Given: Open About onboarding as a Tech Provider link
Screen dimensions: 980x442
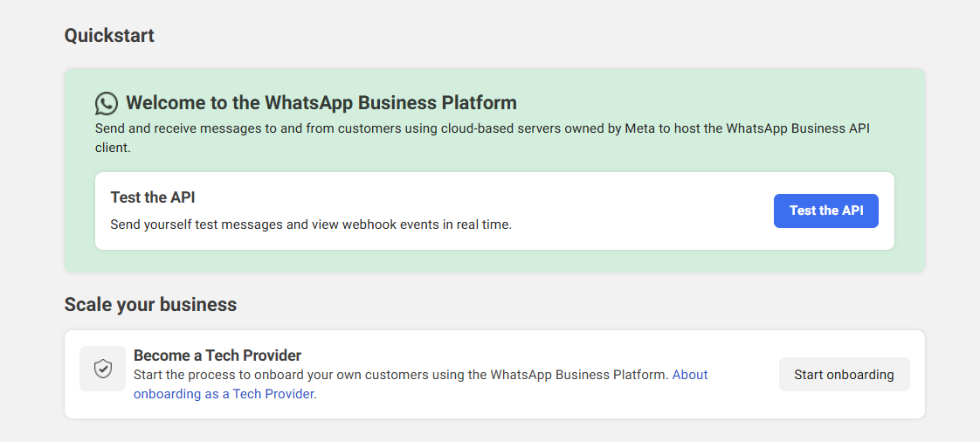Looking at the screenshot, I should (224, 394).
